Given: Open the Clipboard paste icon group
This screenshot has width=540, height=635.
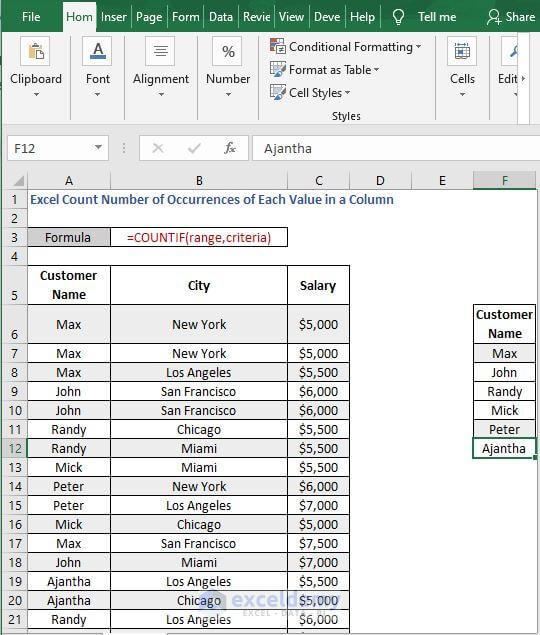Looking at the screenshot, I should tap(35, 51).
